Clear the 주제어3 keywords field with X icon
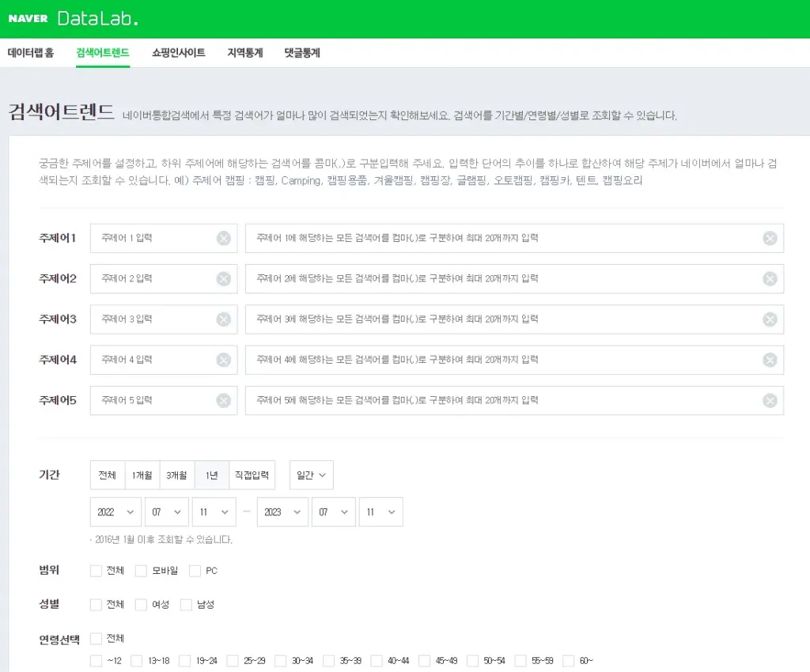This screenshot has height=672, width=810. pos(770,319)
